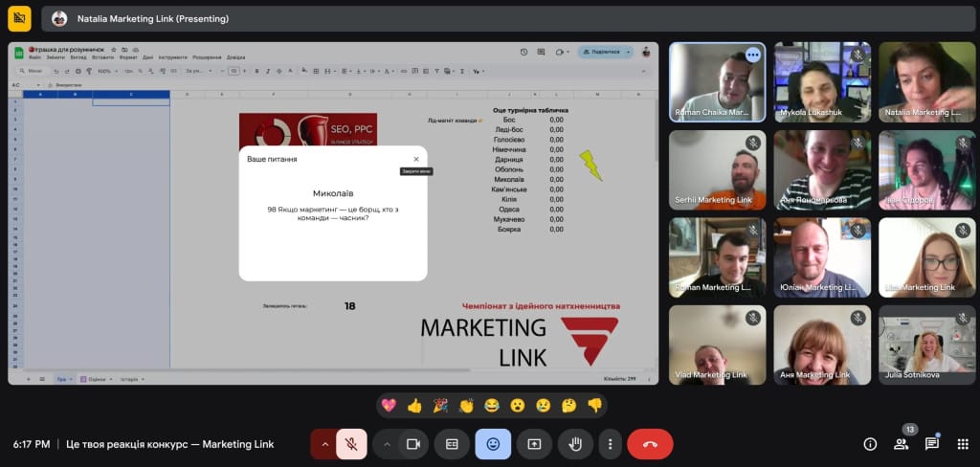Viewport: 980px width, 467px height.
Task: Open options on Roman Chaika's video tile
Action: pos(752,56)
